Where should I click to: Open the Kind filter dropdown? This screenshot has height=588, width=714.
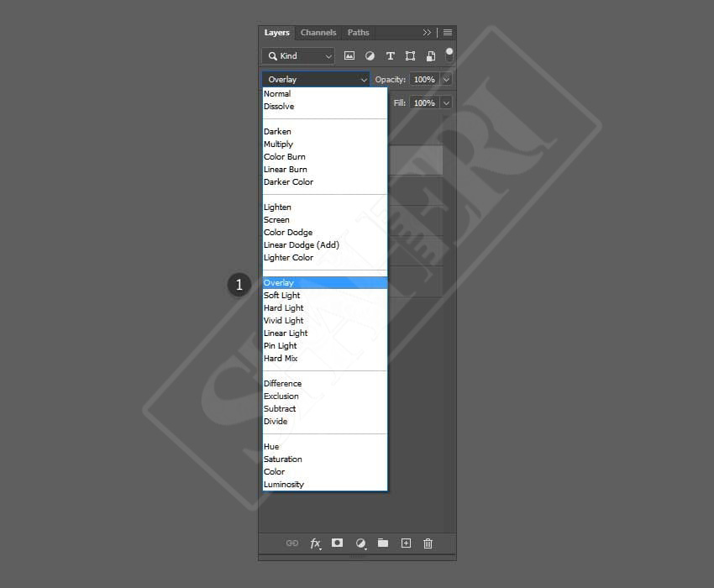298,56
